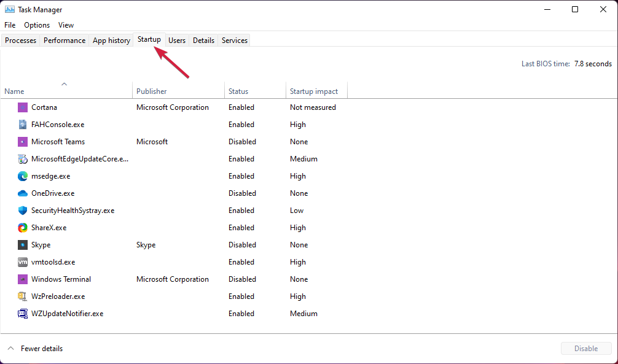Image resolution: width=618 pixels, height=364 pixels.
Task: Open the File menu
Action: click(10, 25)
